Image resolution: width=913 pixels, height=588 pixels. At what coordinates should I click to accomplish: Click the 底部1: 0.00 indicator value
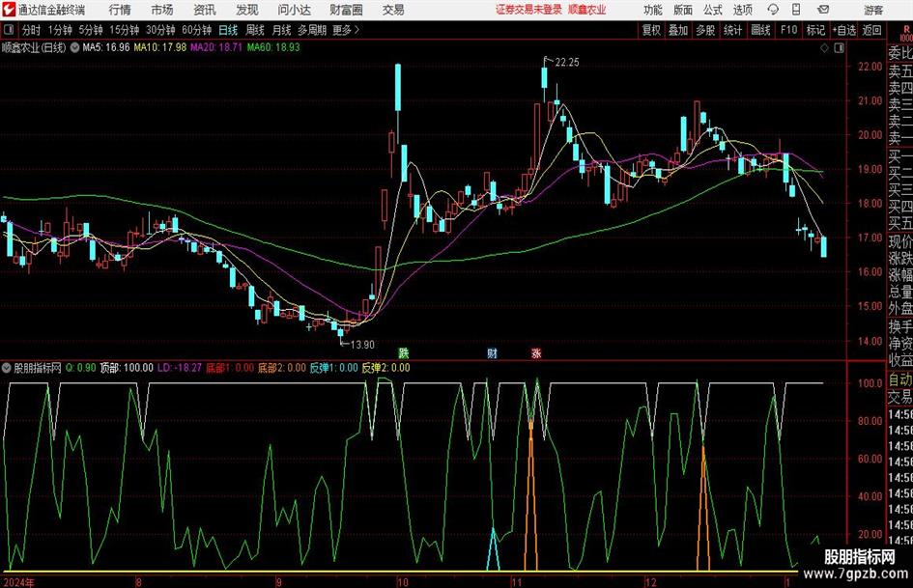[x=230, y=368]
